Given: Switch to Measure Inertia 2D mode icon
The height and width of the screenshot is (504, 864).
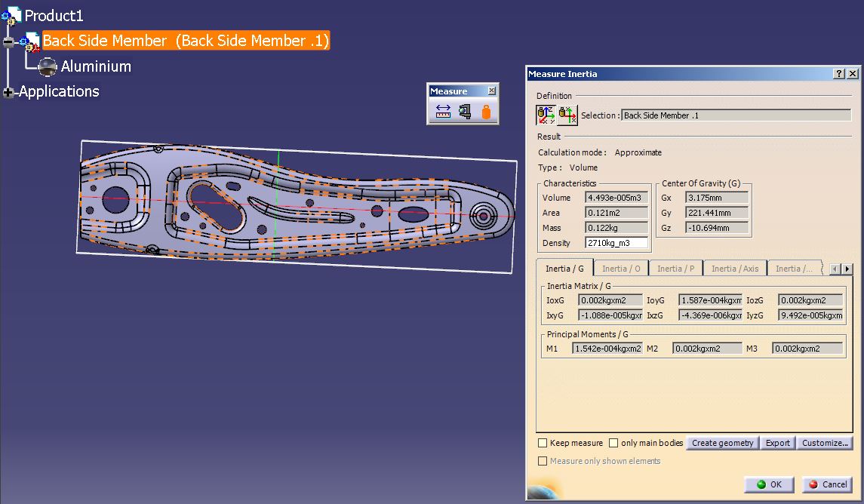Looking at the screenshot, I should tap(567, 115).
